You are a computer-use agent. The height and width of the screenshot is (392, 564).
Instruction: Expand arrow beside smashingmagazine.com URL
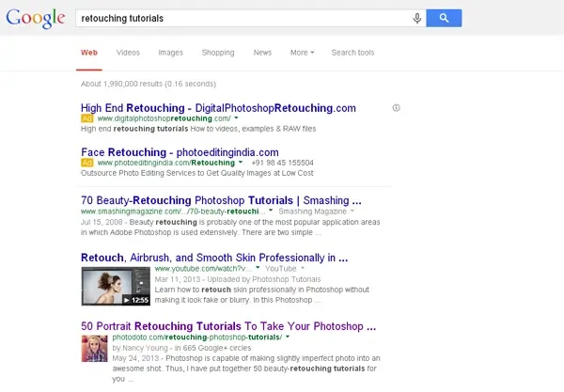[271, 211]
